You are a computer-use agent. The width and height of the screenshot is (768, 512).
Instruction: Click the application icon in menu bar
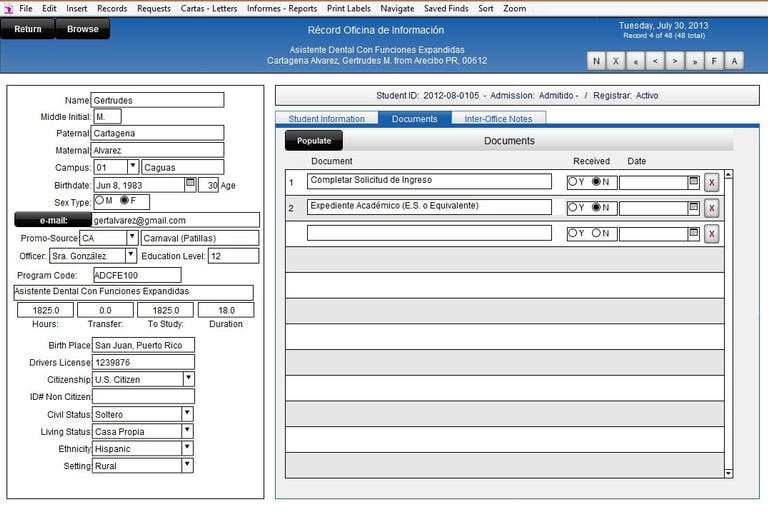click(8, 9)
